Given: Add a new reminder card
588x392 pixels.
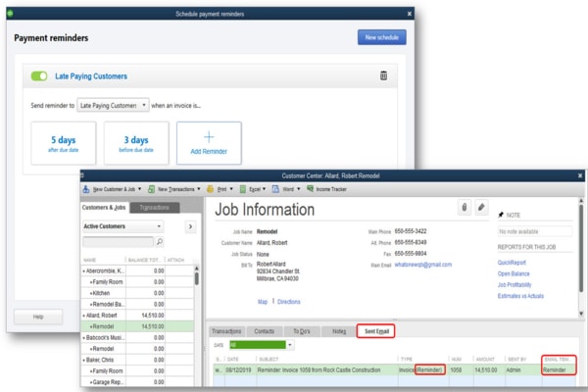Looking at the screenshot, I should coord(209,143).
